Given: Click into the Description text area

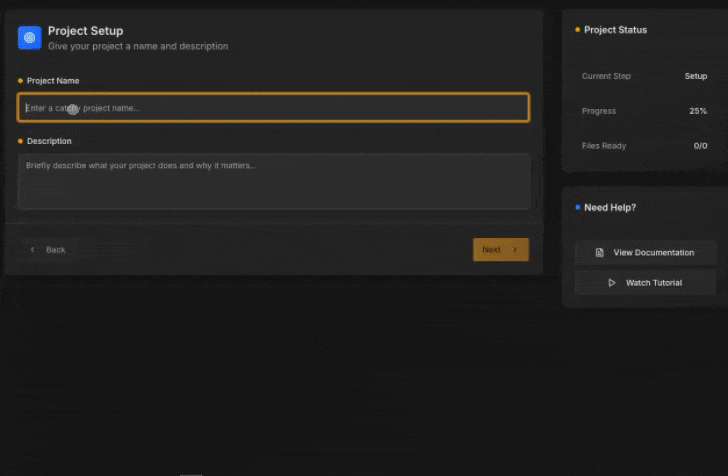Looking at the screenshot, I should (273, 181).
